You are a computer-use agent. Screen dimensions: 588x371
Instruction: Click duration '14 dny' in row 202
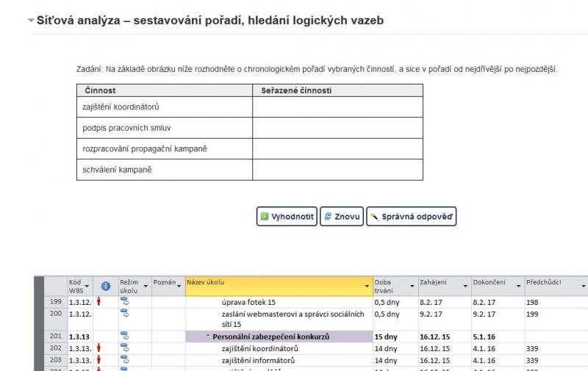386,348
